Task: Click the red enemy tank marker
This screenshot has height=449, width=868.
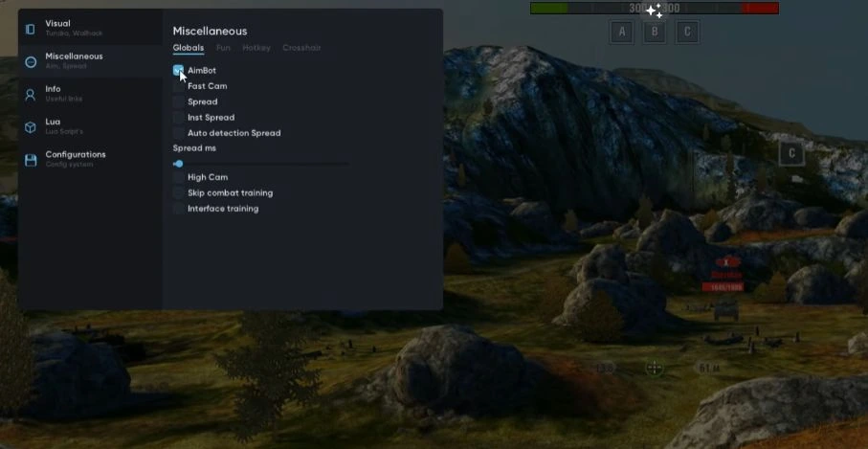Action: [x=727, y=262]
